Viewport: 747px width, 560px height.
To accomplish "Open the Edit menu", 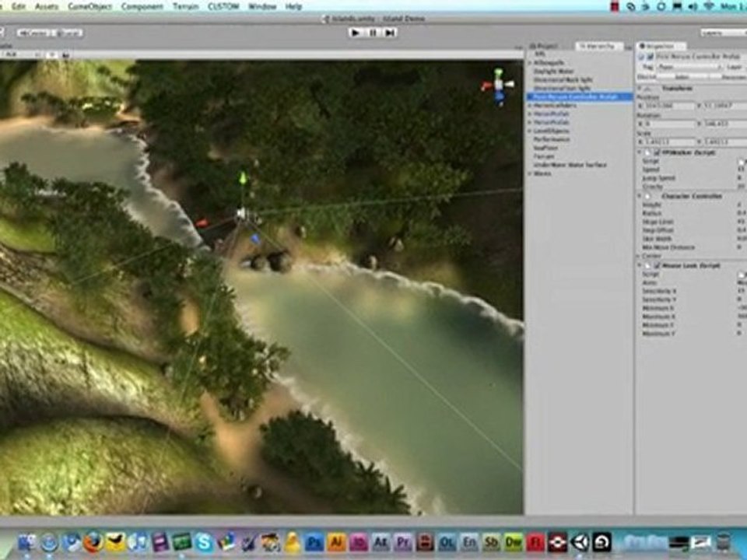I will coord(18,6).
